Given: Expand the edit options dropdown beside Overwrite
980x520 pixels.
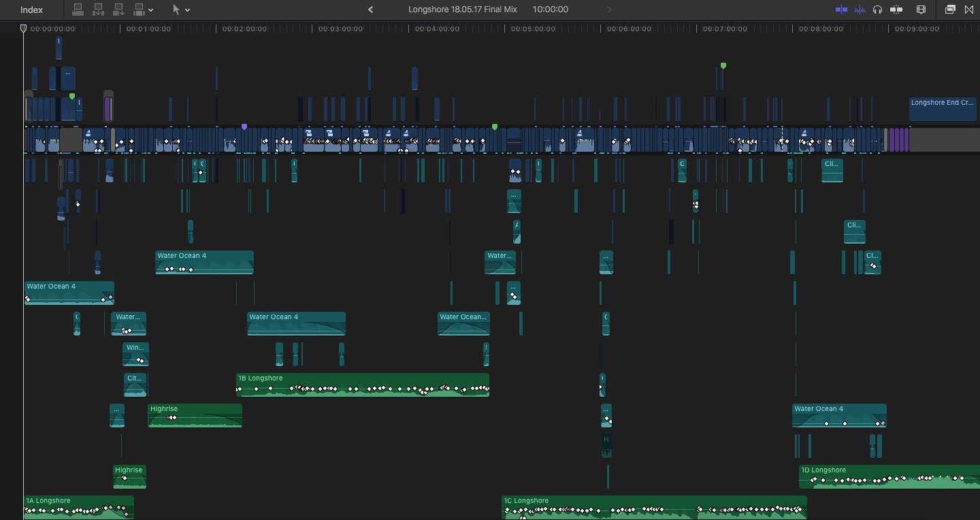Looking at the screenshot, I should click(x=151, y=10).
